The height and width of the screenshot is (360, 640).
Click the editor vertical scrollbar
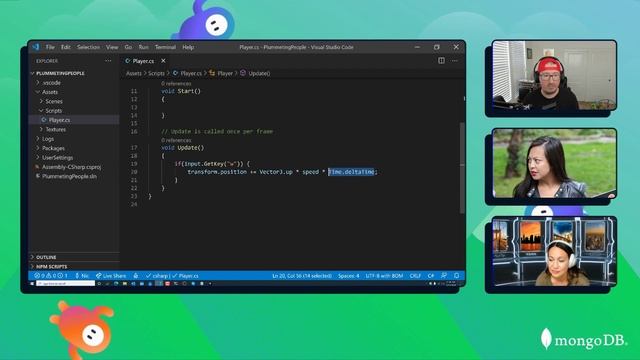462,167
